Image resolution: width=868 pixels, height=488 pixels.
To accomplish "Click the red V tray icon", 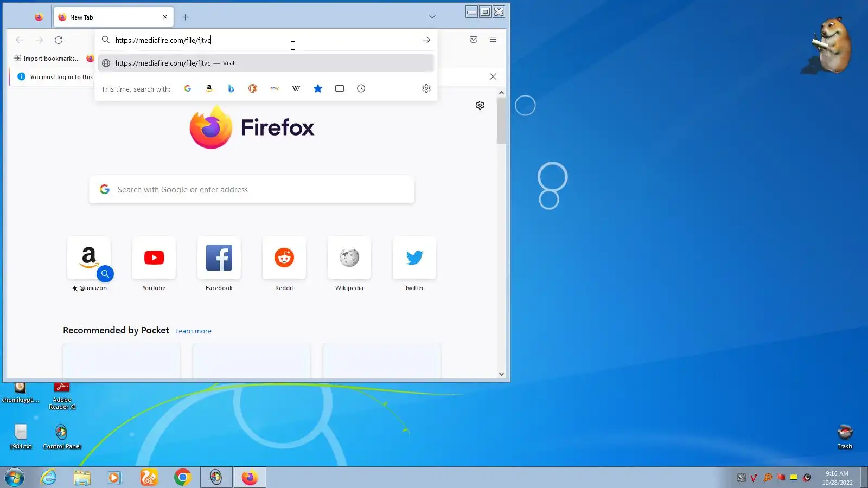I will pos(754,478).
